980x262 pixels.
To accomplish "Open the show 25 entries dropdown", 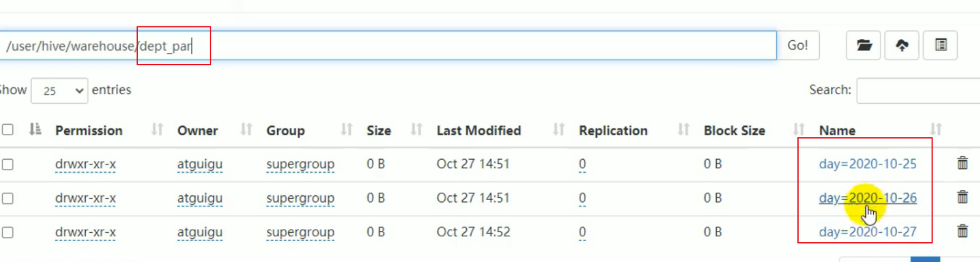I will [59, 90].
